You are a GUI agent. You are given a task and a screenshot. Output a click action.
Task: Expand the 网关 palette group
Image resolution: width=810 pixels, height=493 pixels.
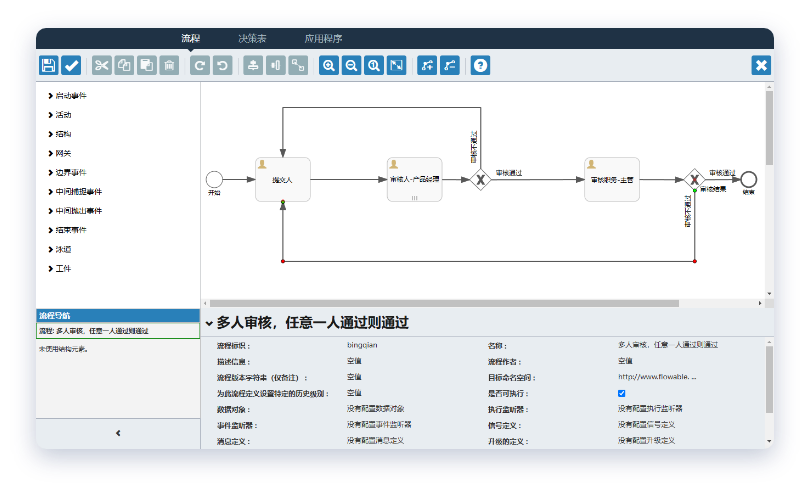pyautogui.click(x=62, y=153)
